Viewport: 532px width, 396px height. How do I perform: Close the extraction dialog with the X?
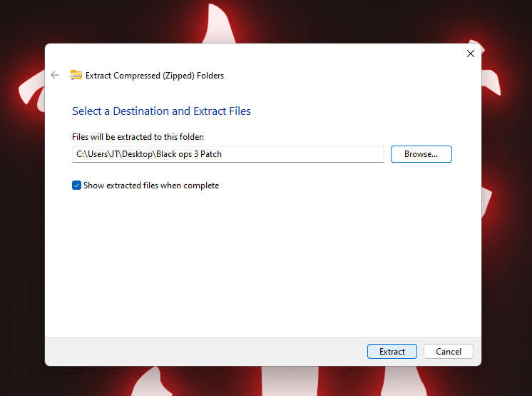(470, 54)
